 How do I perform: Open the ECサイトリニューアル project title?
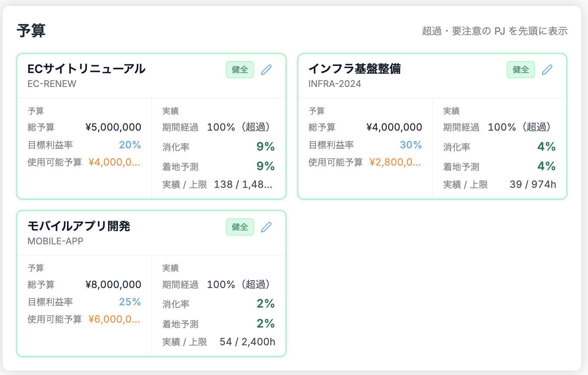[x=86, y=69]
